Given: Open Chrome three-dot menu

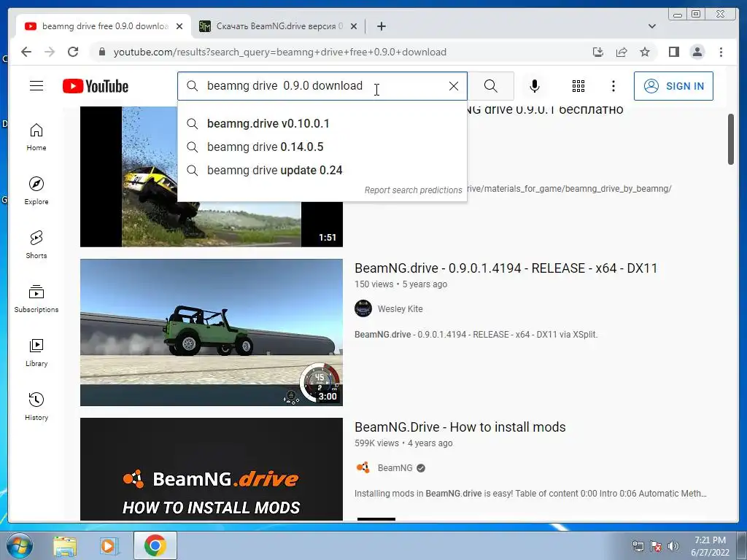Looking at the screenshot, I should point(721,52).
